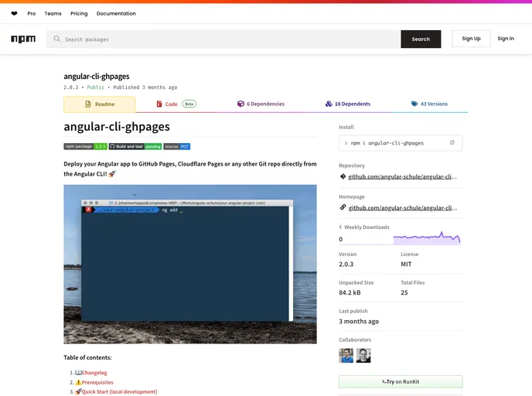
Task: Click the Try on RunKit button
Action: coord(401,382)
